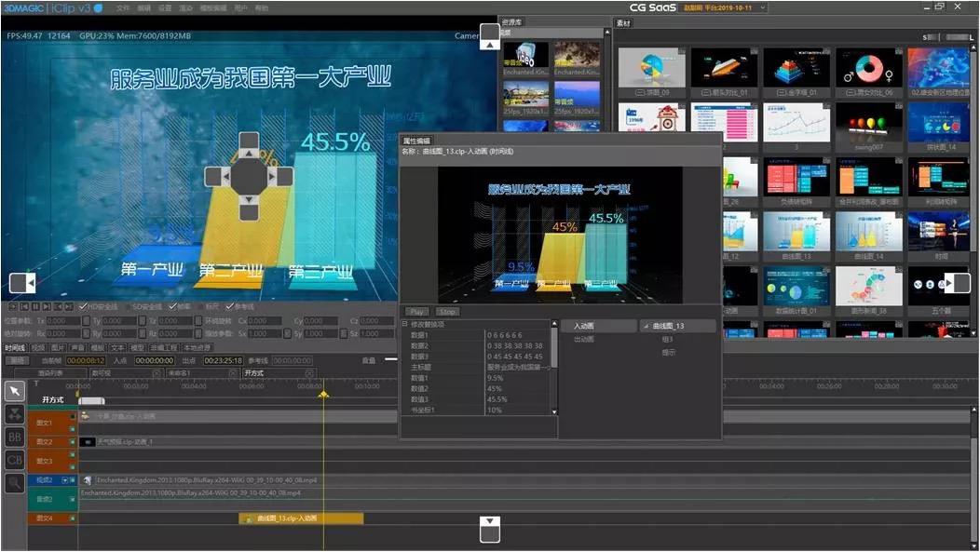Open the 文件 menu

123,8
